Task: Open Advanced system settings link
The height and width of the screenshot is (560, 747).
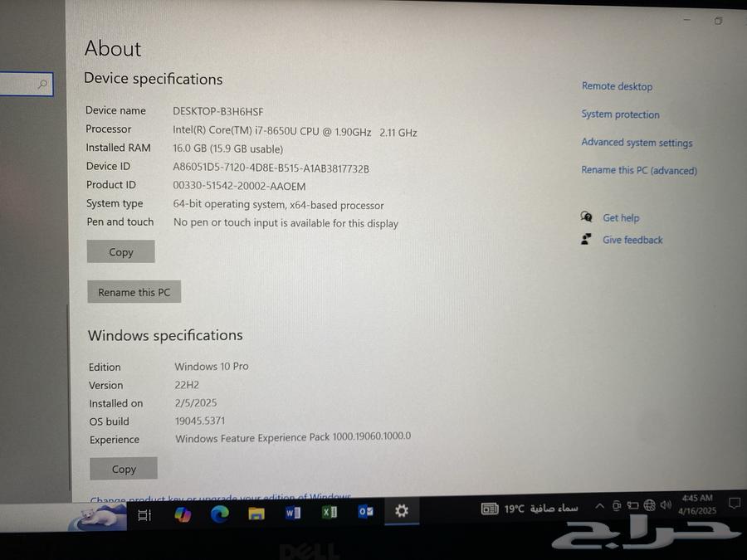Action: pyautogui.click(x=637, y=143)
